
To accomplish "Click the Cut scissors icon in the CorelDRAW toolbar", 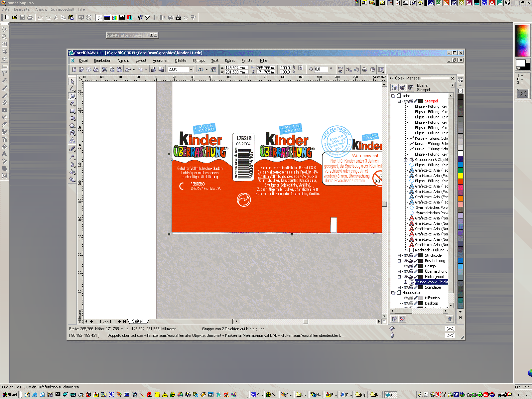I will tap(104, 69).
